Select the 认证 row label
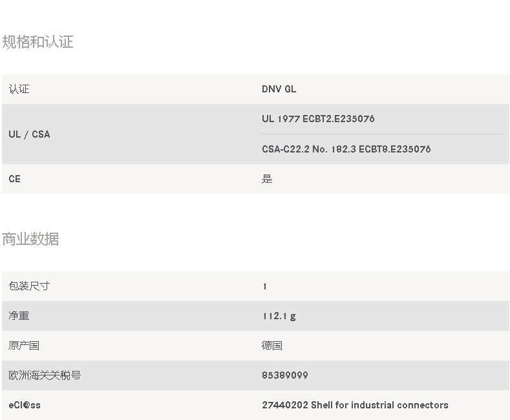The height and width of the screenshot is (420, 510). 19,89
